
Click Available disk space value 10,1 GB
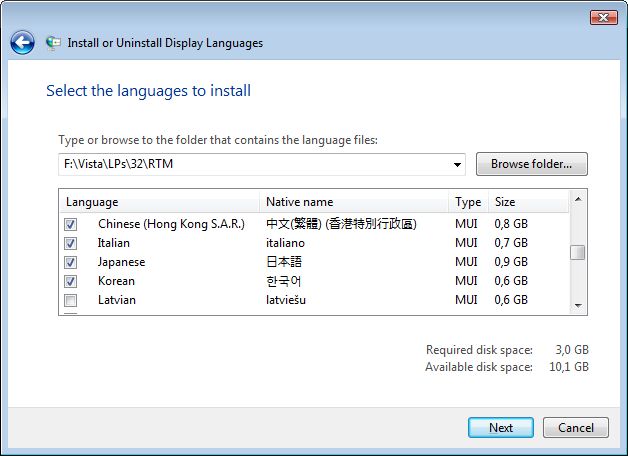(569, 367)
